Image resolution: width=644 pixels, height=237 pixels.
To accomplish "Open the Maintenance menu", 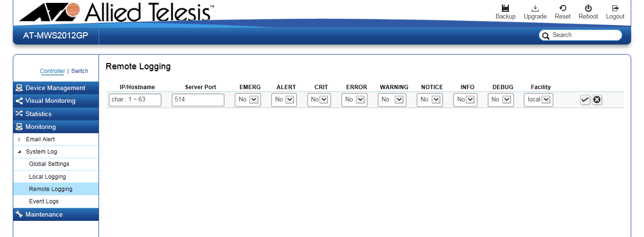I will 56,214.
